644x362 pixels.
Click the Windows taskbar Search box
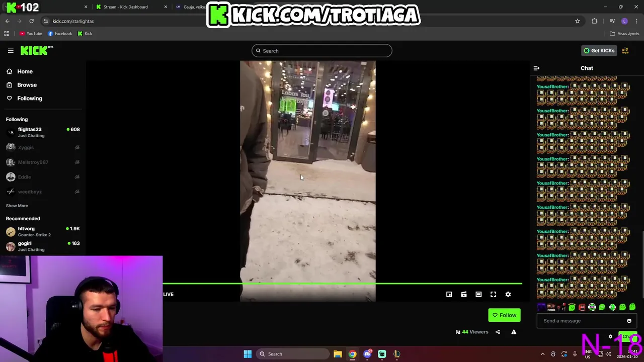coord(293,354)
